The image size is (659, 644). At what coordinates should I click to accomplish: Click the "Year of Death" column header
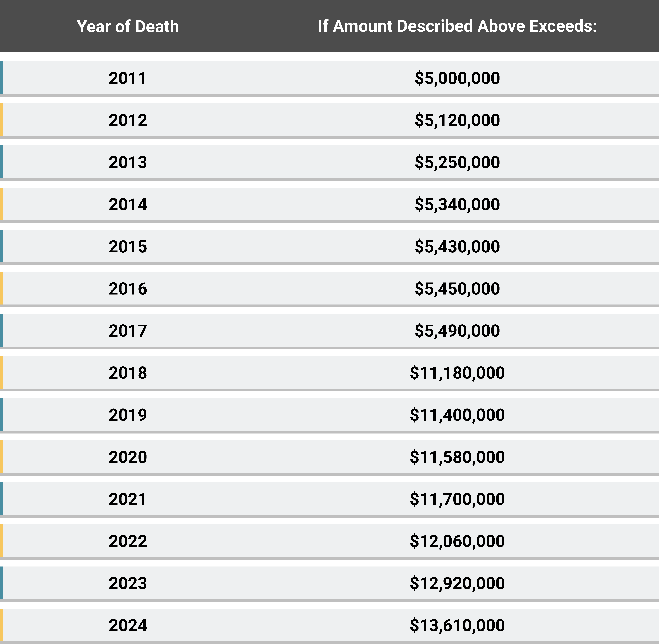[x=128, y=26]
